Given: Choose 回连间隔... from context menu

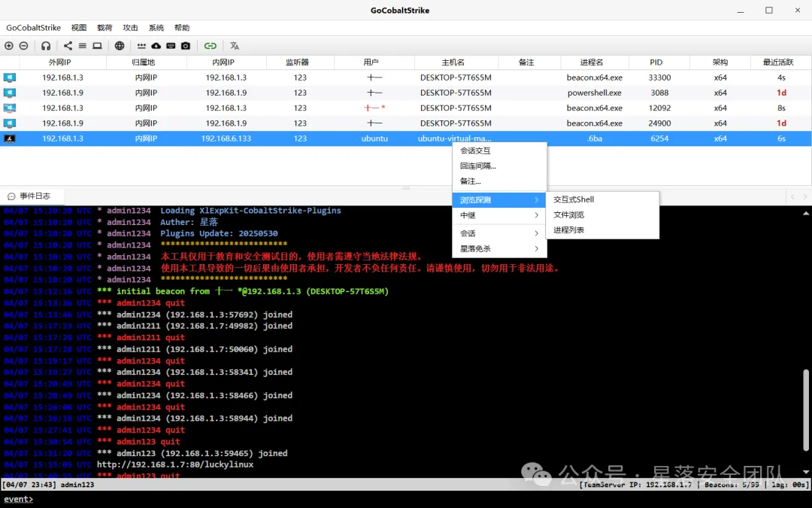Looking at the screenshot, I should tap(499, 166).
